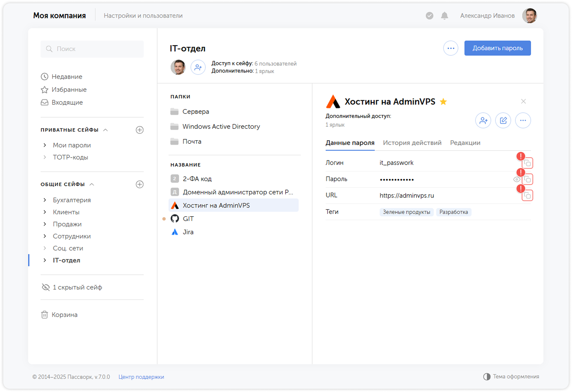
Task: Copy the Пароль value
Action: [527, 179]
